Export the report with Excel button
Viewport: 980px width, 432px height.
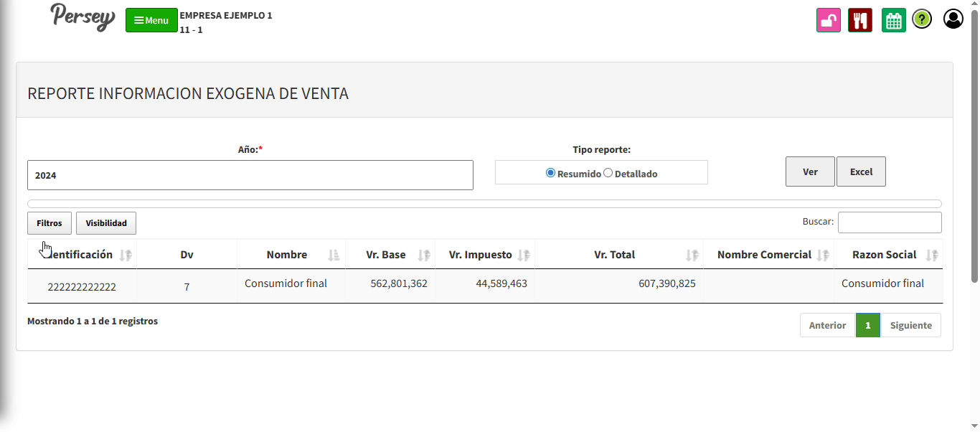[x=861, y=172]
